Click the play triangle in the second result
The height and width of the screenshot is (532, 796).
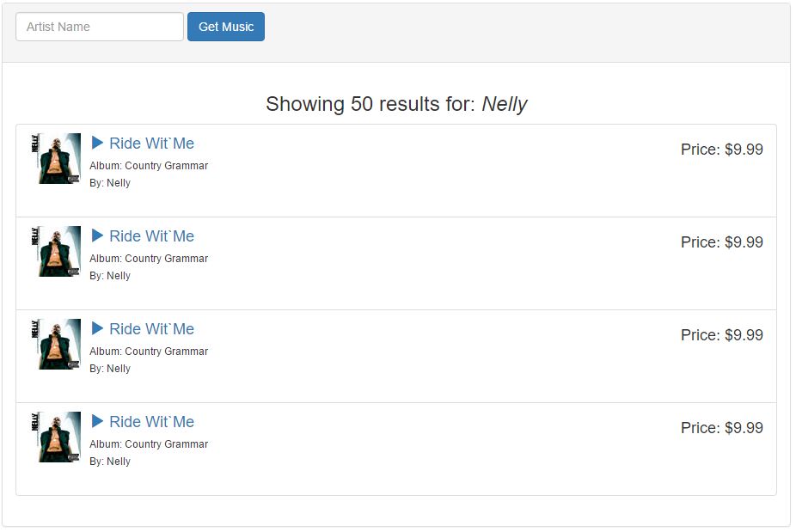click(97, 235)
